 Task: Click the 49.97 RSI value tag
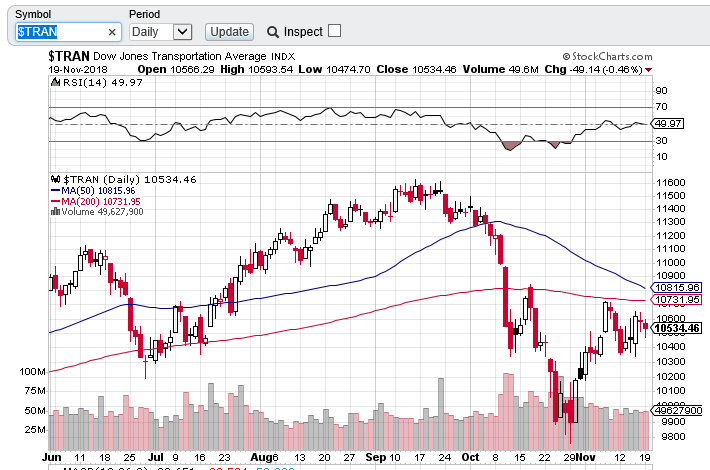point(667,123)
